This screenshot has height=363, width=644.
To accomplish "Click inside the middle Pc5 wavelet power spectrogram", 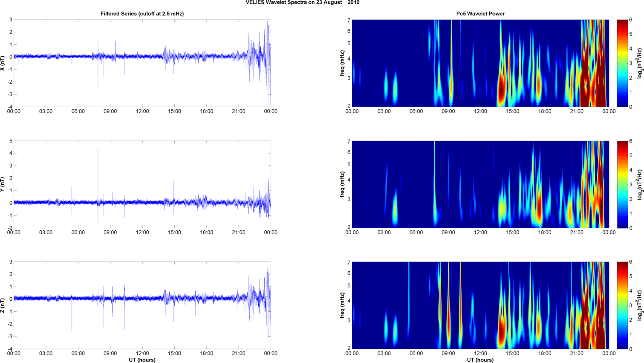I will (x=480, y=184).
